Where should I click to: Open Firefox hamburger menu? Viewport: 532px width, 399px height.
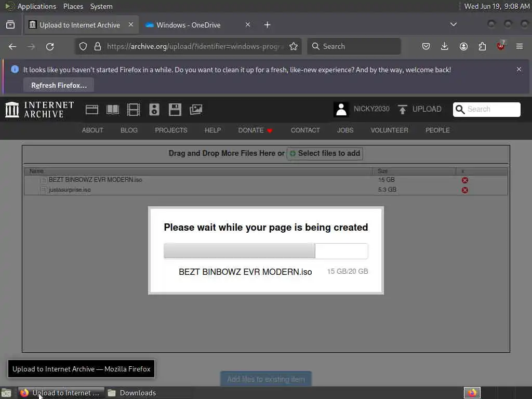[520, 46]
